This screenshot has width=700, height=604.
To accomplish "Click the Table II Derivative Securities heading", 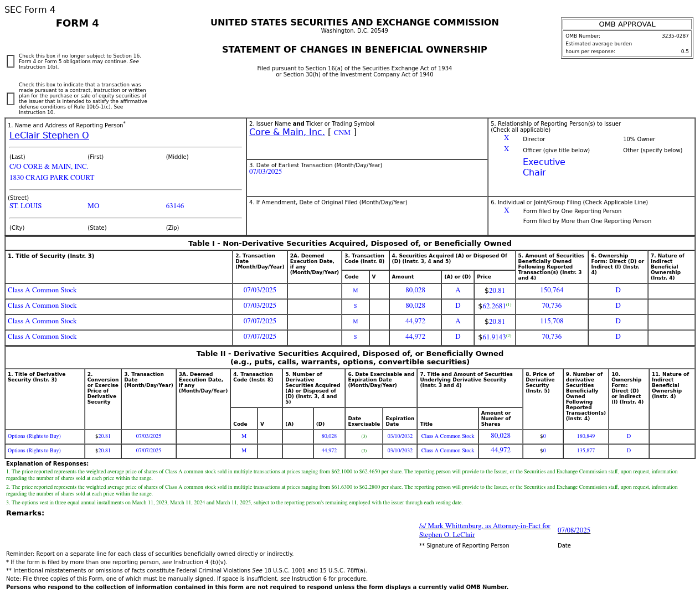I will (x=350, y=358).
